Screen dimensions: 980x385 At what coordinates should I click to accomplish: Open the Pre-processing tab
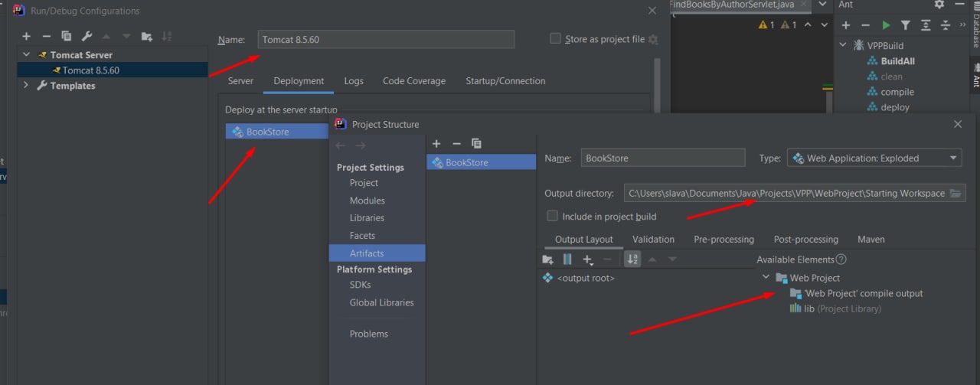pyautogui.click(x=724, y=240)
